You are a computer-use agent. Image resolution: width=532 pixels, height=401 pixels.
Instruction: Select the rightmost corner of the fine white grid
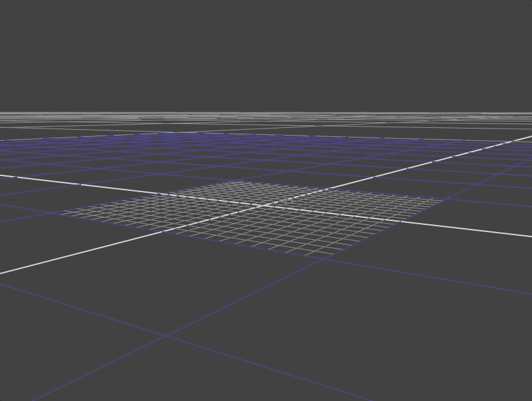443,200
